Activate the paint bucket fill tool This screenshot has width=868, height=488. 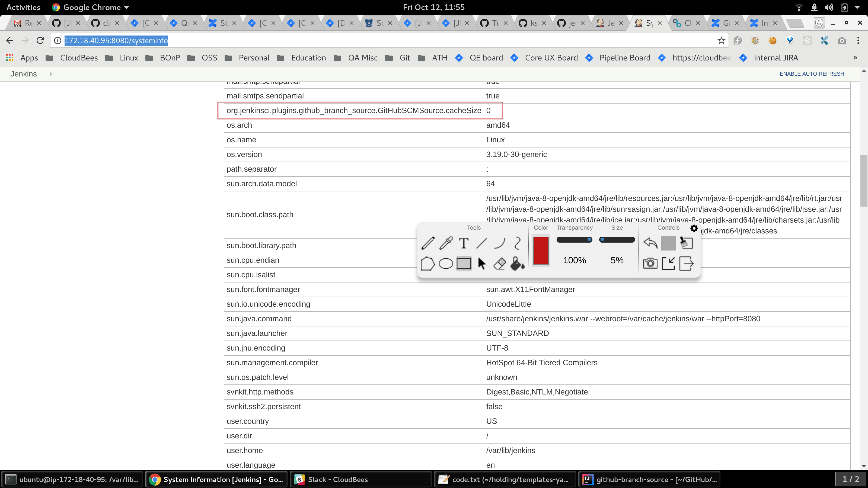pyautogui.click(x=517, y=263)
